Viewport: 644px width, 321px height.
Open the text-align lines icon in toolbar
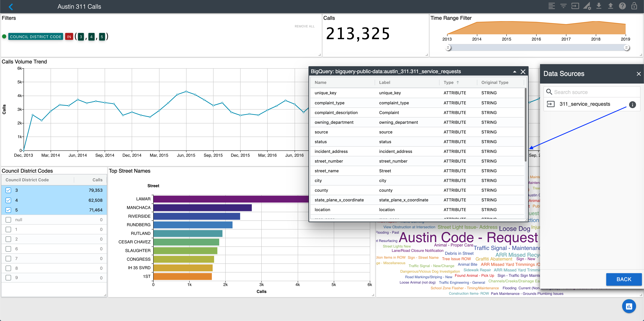551,6
